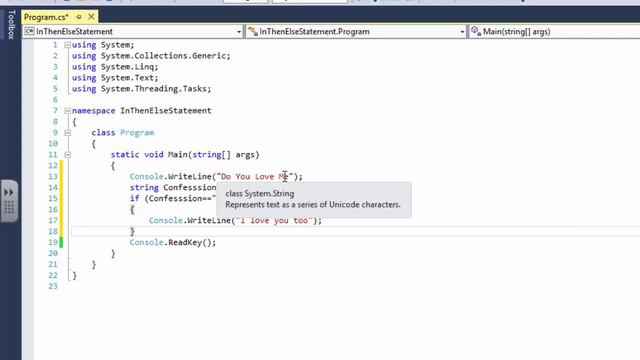Click the "if" keyword on line 15
This screenshot has height=360, width=640.
point(135,199)
